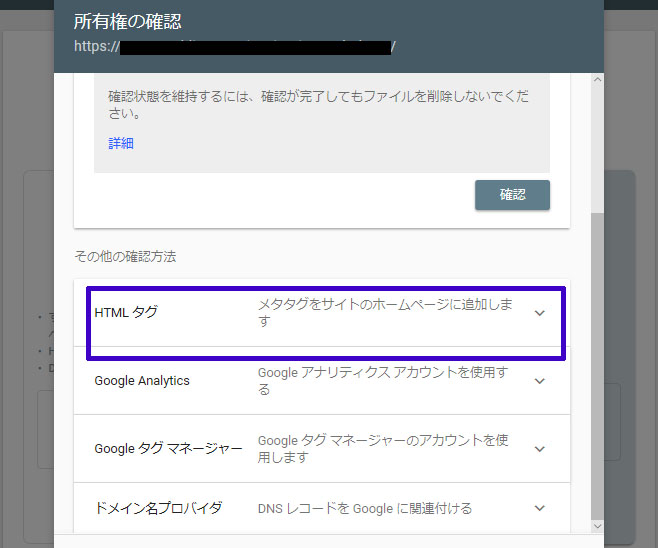The width and height of the screenshot is (658, 548).
Task: Click the 所有権の確認 dialog title
Action: tap(128, 21)
